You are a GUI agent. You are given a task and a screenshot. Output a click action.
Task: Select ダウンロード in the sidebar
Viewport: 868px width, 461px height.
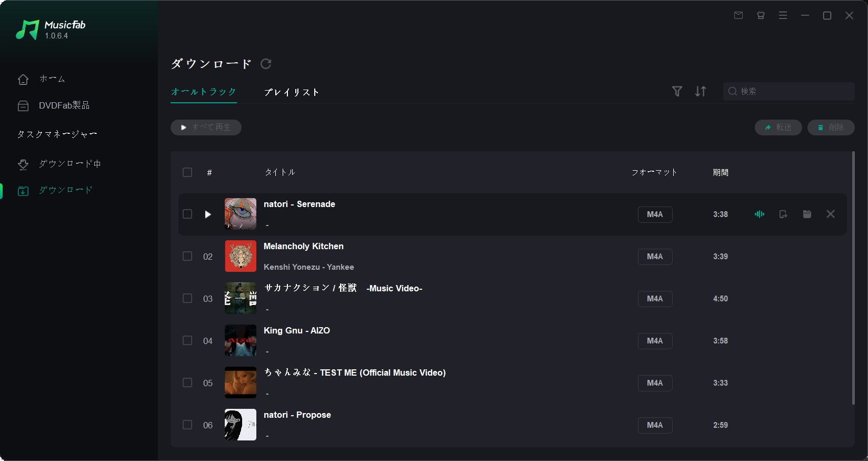point(66,190)
